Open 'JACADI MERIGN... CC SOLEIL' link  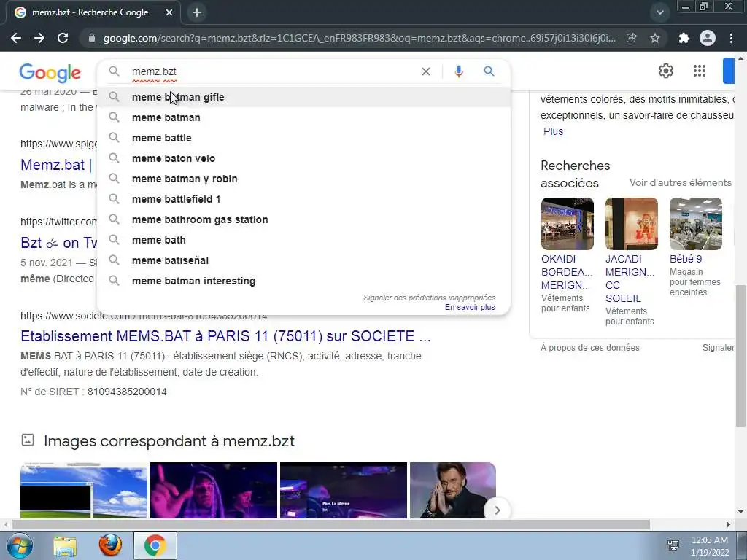click(x=630, y=279)
